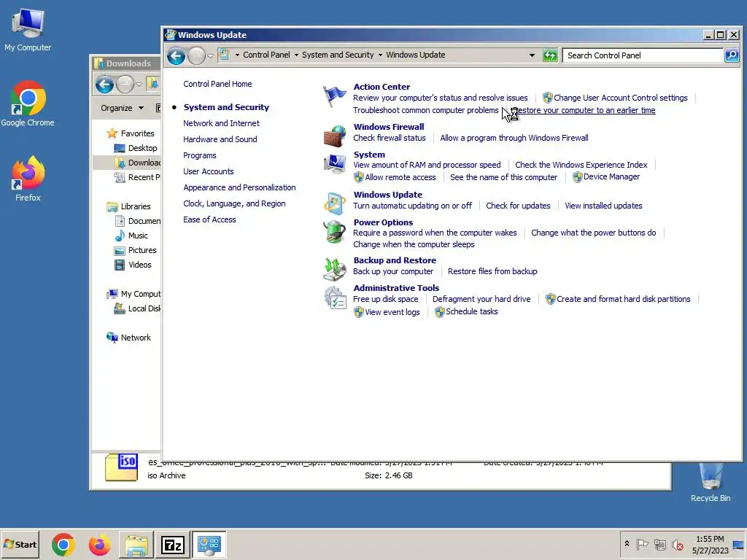Open recent pages dropdown next to forward button

[210, 56]
